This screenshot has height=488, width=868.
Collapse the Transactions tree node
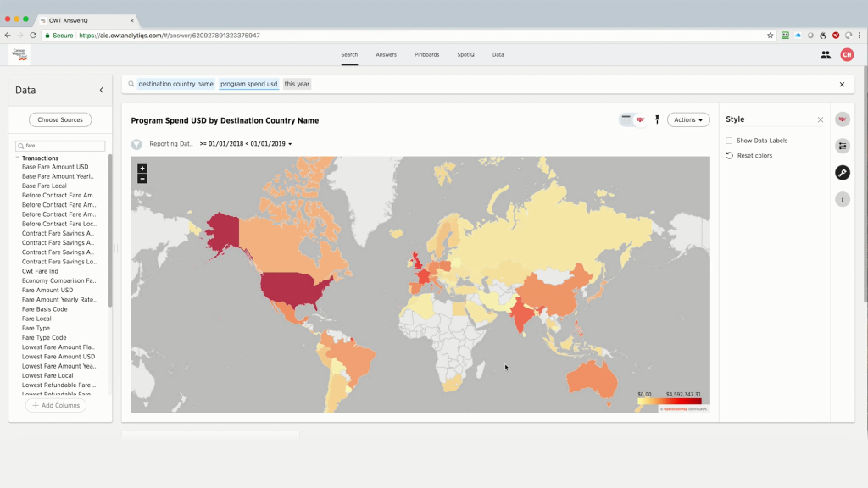point(18,158)
